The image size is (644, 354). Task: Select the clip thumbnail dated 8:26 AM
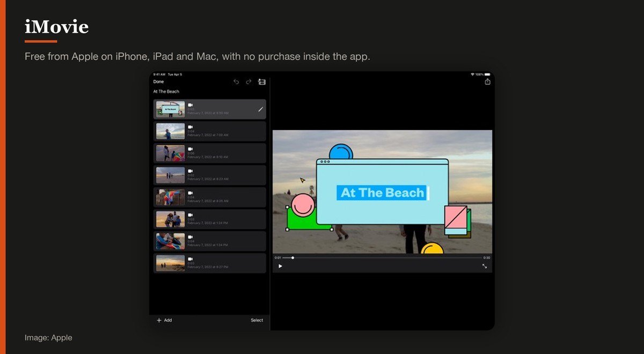coord(170,197)
